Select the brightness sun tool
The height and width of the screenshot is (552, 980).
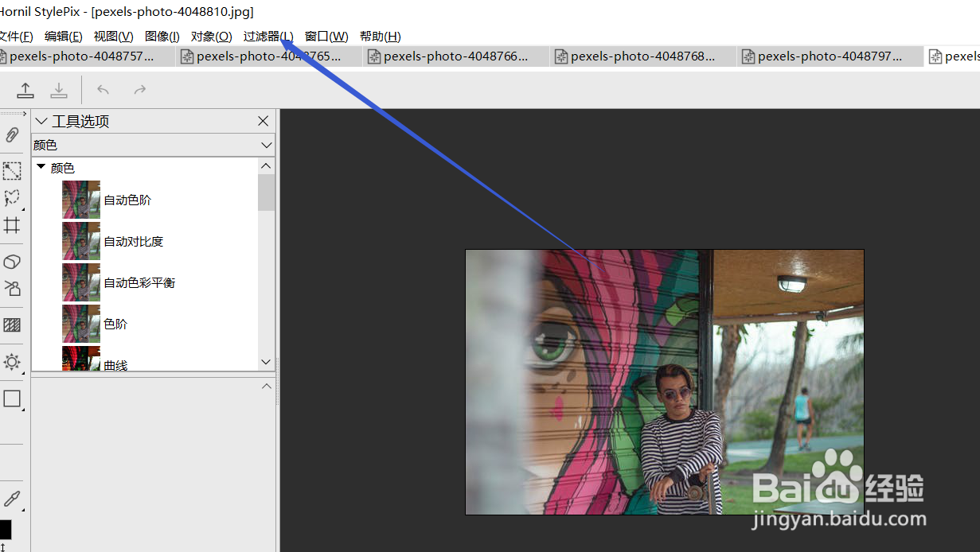12,362
